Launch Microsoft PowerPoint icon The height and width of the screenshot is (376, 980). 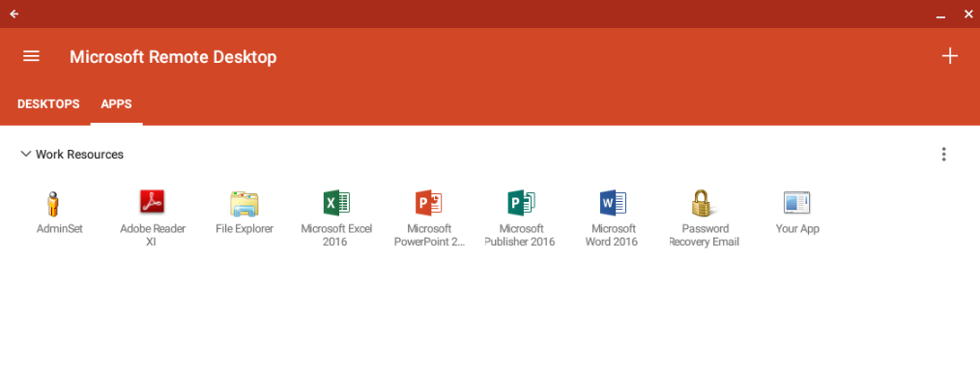(429, 203)
